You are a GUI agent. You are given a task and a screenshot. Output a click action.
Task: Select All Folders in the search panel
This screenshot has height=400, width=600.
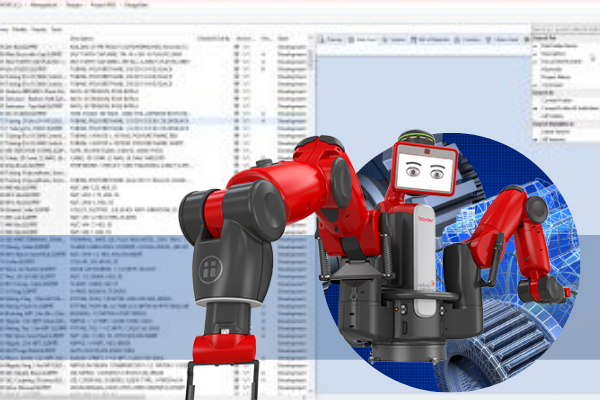tap(553, 116)
